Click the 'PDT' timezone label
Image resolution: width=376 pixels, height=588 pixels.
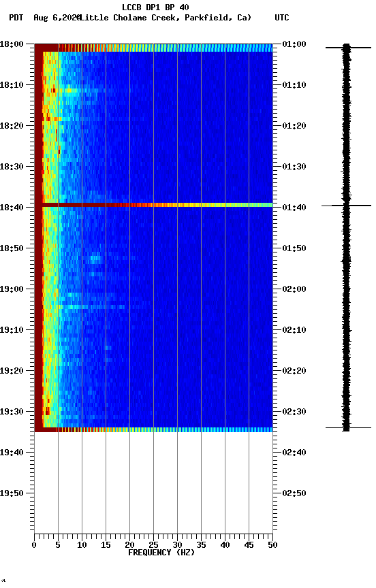pos(16,18)
